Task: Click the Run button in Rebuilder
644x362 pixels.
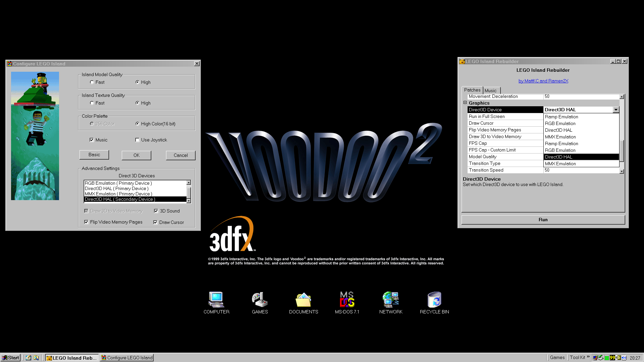Action: (x=543, y=220)
